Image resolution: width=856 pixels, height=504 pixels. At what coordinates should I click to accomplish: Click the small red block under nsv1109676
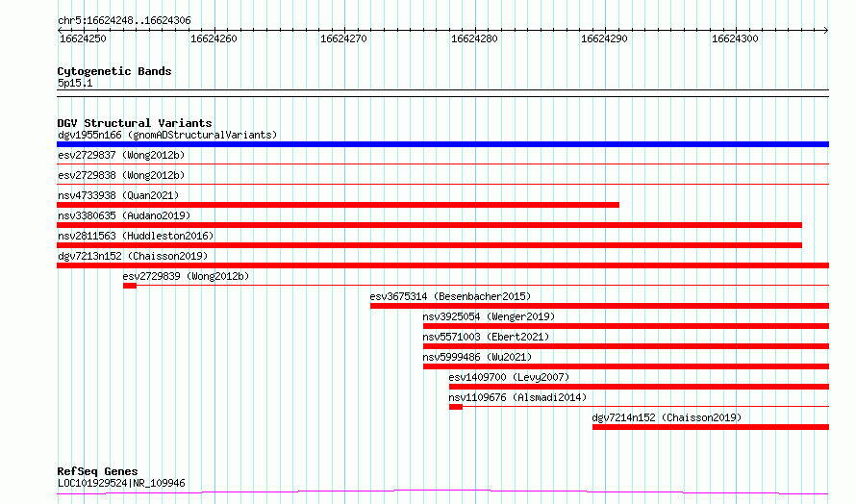(x=456, y=407)
